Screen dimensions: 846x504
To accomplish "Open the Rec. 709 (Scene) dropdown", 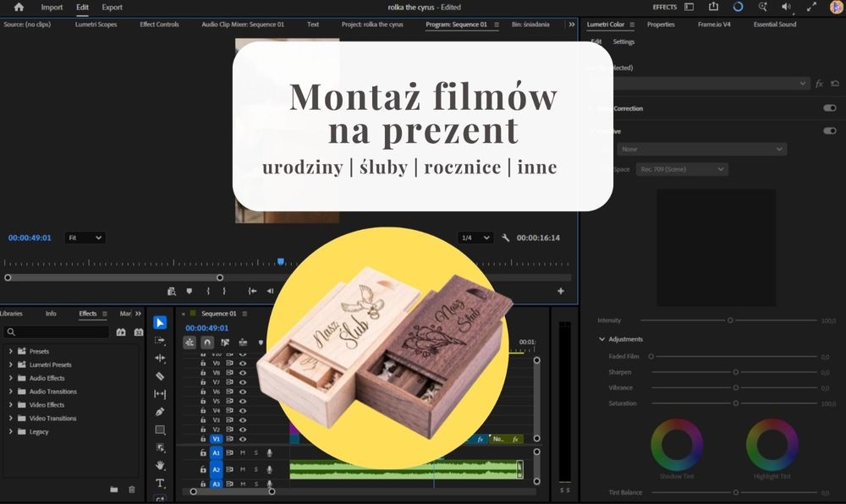I will (x=682, y=169).
